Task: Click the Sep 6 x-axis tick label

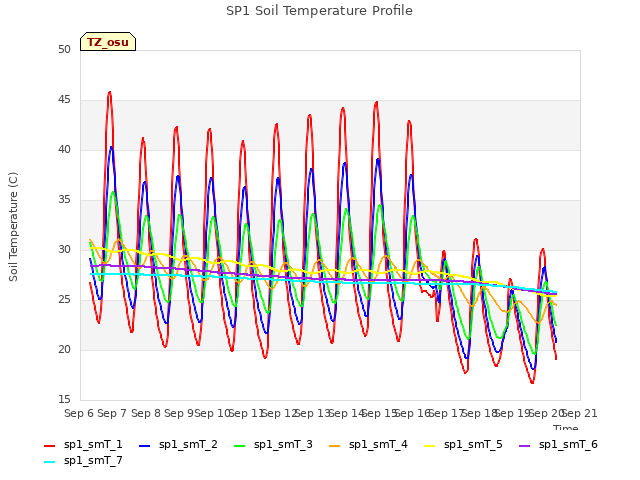Action: tap(79, 413)
